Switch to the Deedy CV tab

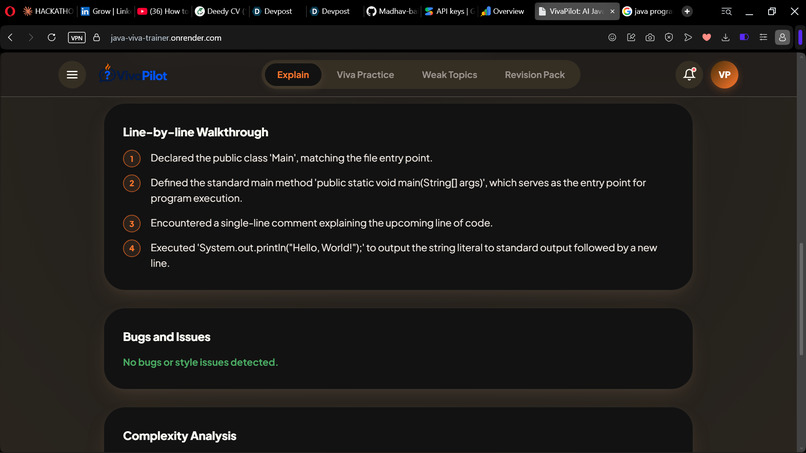coord(219,11)
